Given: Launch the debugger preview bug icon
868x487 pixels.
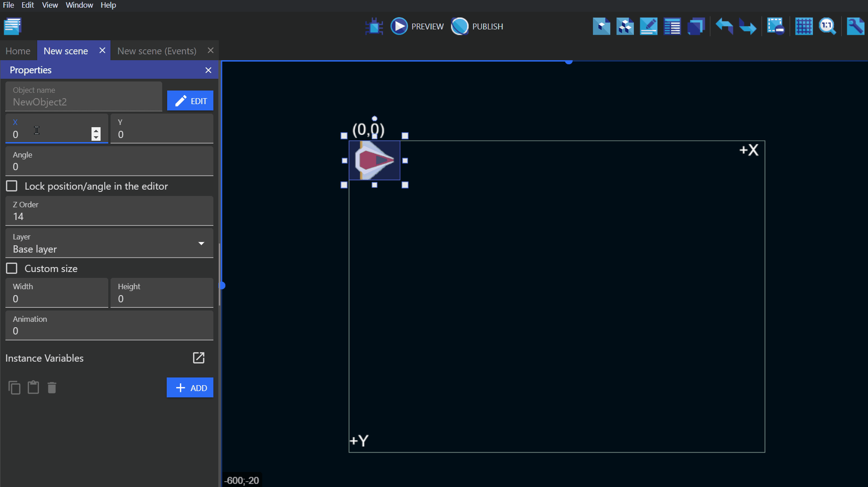Looking at the screenshot, I should (x=374, y=26).
